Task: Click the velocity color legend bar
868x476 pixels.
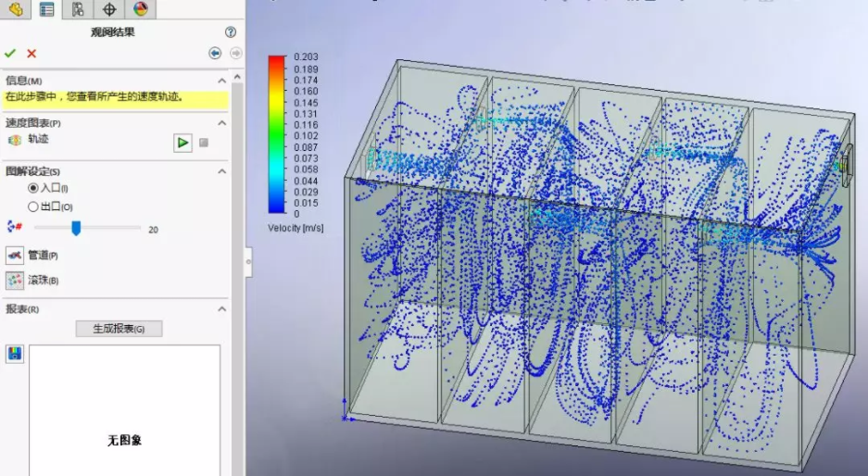Action: coord(277,134)
